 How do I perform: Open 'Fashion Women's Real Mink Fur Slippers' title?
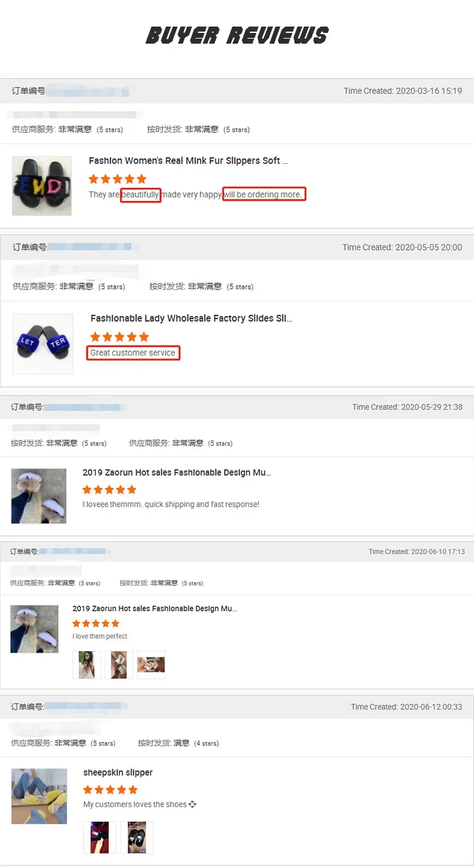point(188,161)
